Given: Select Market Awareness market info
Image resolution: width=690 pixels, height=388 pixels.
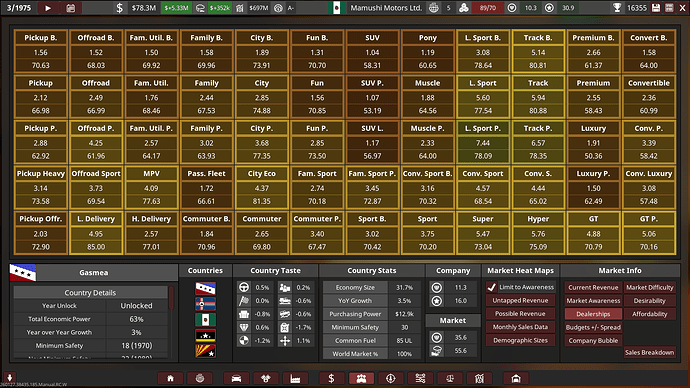Looking at the screenshot, I should tap(593, 300).
